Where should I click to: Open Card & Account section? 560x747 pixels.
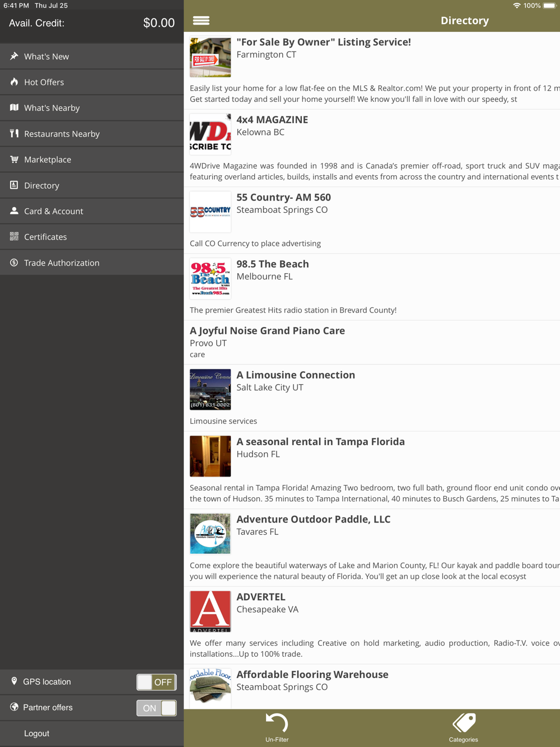click(x=92, y=211)
